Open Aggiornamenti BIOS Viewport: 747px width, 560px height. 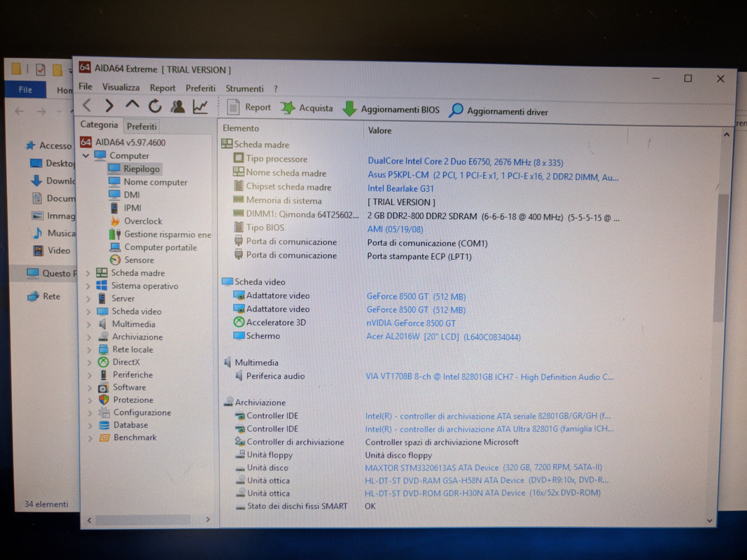tap(391, 109)
